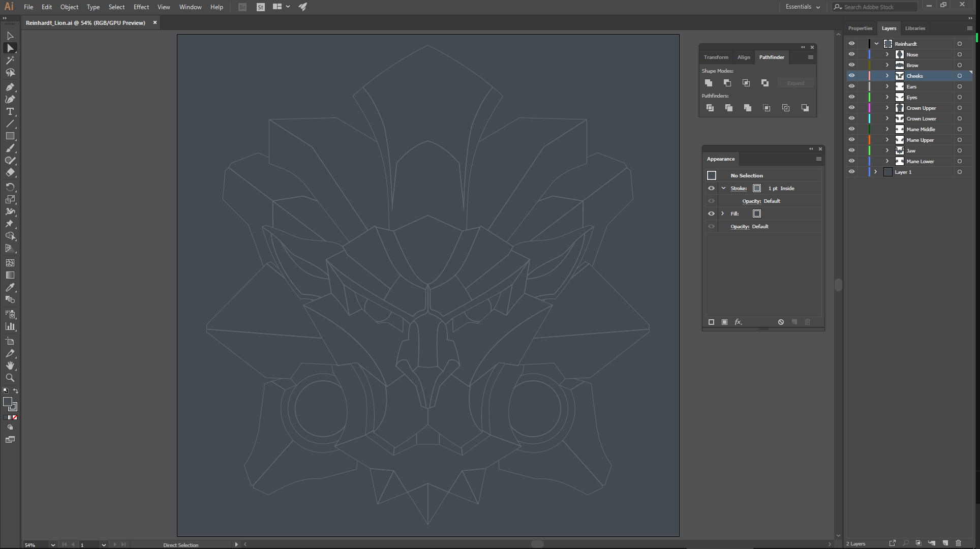The width and height of the screenshot is (980, 549).
Task: Open the Window menu
Action: pos(191,7)
